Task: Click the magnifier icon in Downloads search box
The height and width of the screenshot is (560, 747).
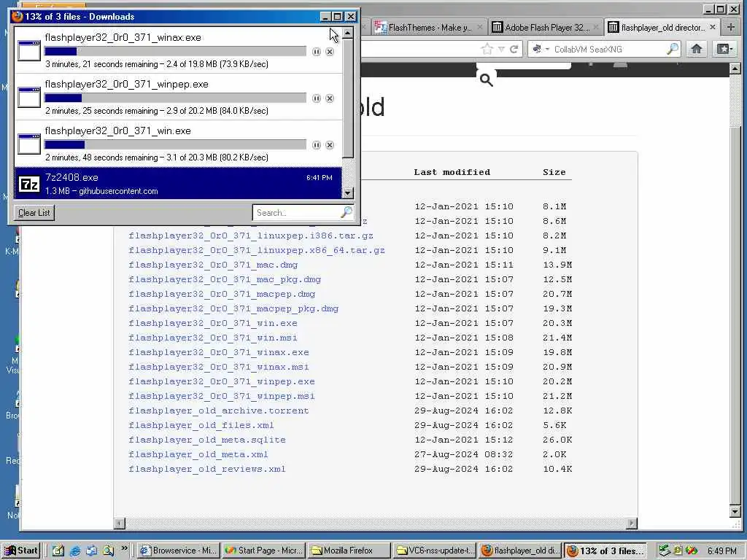Action: [x=347, y=212]
